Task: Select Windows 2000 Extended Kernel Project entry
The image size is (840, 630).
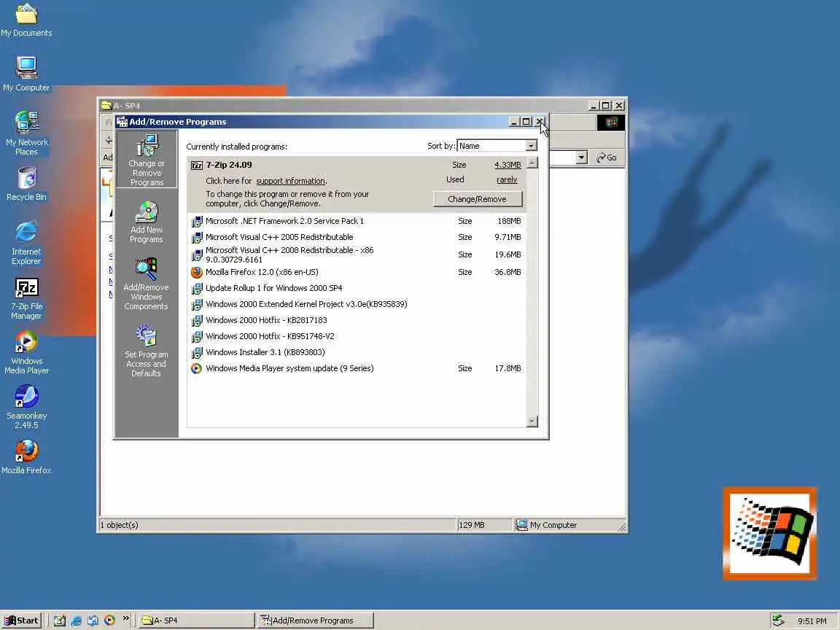Action: [x=357, y=304]
